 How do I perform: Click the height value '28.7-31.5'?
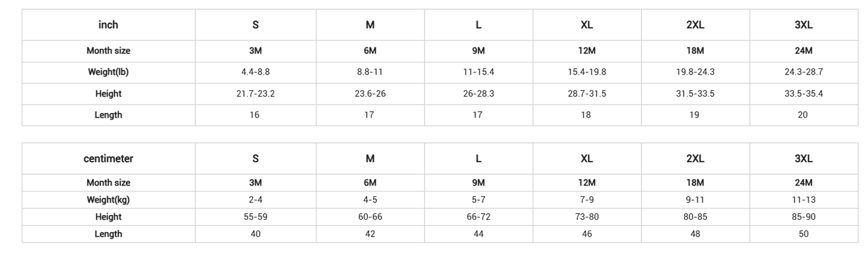[587, 94]
